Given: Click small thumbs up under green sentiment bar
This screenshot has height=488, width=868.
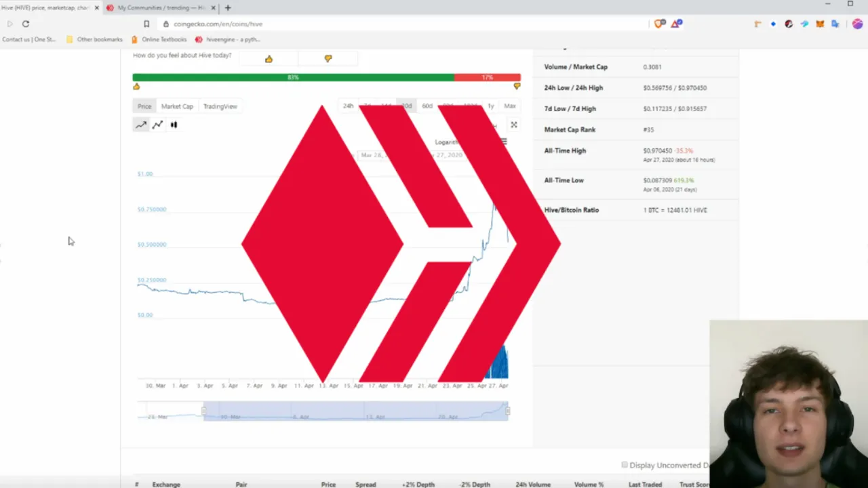Looking at the screenshot, I should point(136,86).
